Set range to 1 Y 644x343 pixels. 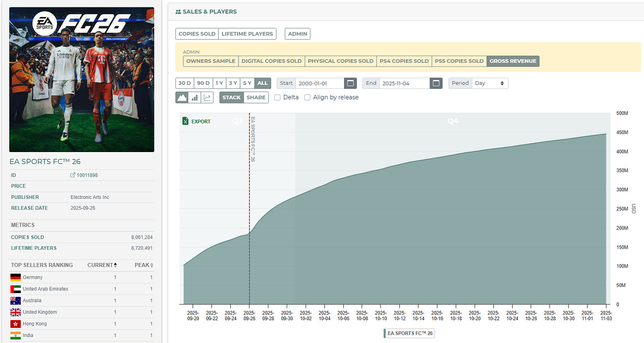coord(219,83)
